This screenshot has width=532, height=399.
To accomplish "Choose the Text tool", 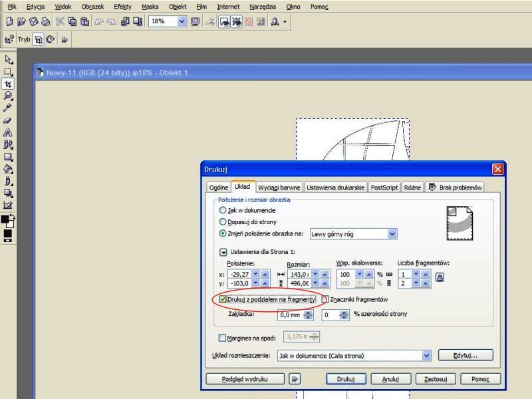I will coord(8,132).
